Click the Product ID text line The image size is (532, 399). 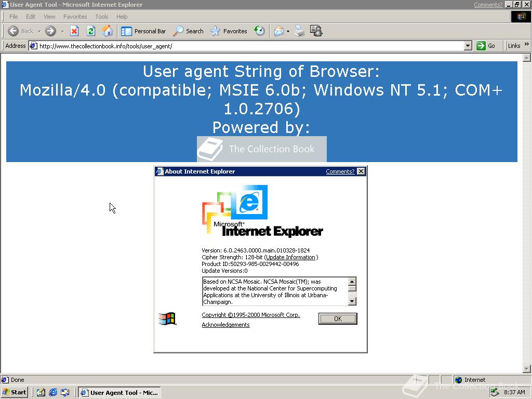(x=250, y=264)
